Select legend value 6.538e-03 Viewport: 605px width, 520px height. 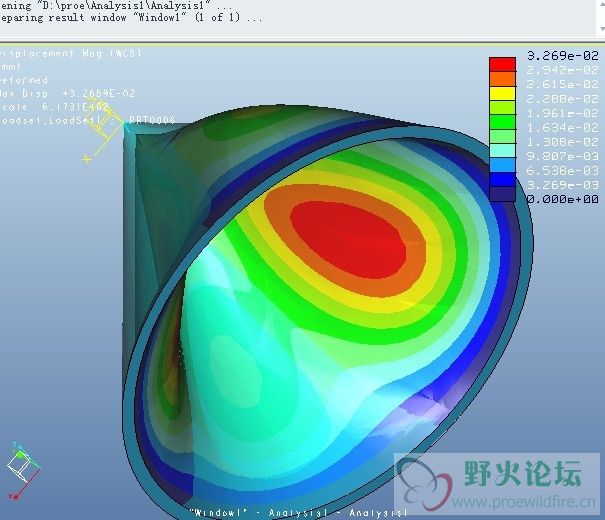[x=563, y=170]
